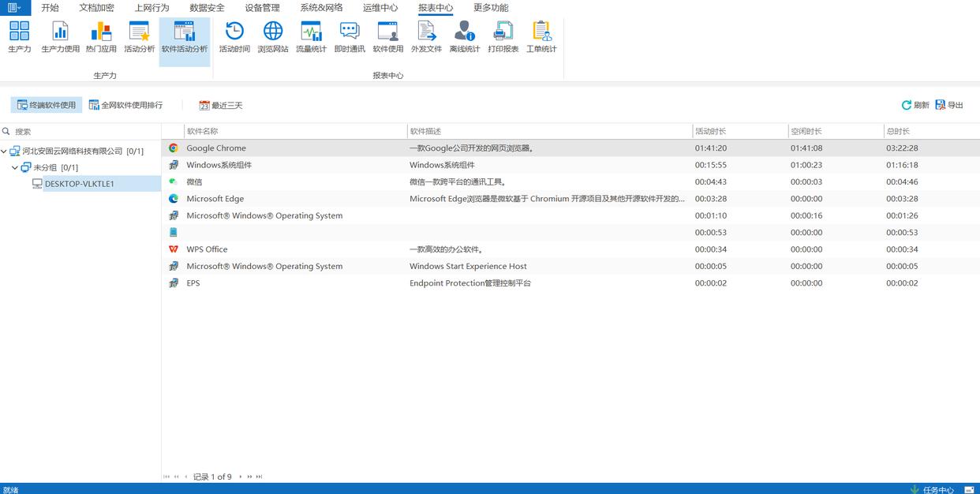Open the 最近三天 date range selector
The width and height of the screenshot is (980, 494).
[x=221, y=105]
